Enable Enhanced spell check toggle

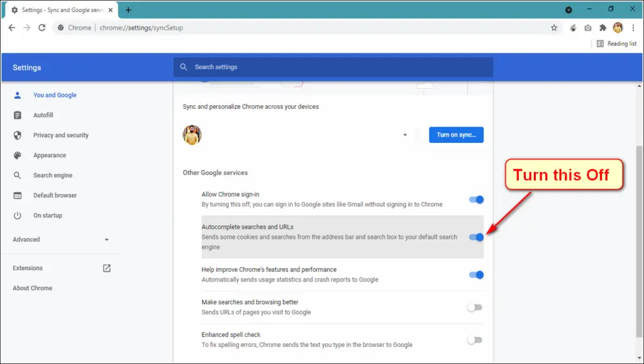point(475,340)
